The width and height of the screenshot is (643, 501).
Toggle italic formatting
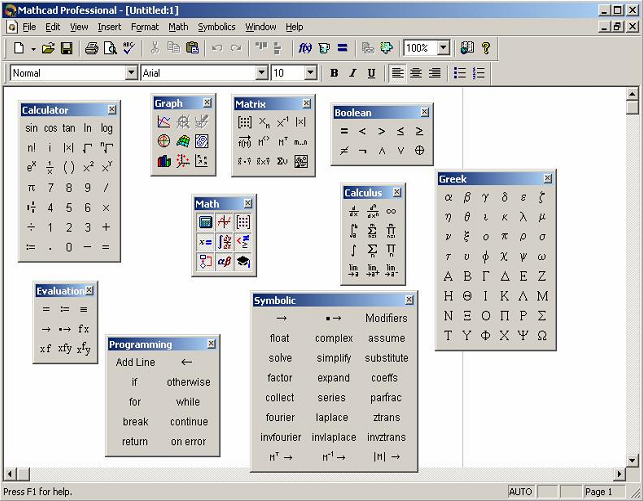pyautogui.click(x=353, y=73)
